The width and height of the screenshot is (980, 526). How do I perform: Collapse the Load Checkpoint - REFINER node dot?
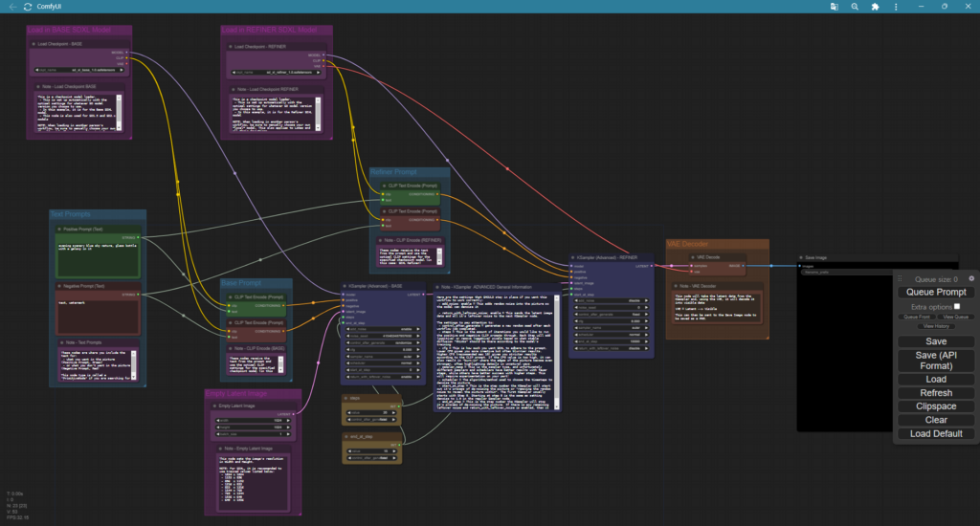coord(231,46)
